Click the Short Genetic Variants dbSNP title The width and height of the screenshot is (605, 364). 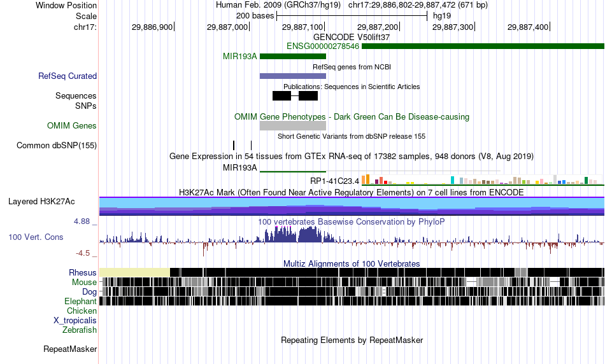click(x=352, y=136)
